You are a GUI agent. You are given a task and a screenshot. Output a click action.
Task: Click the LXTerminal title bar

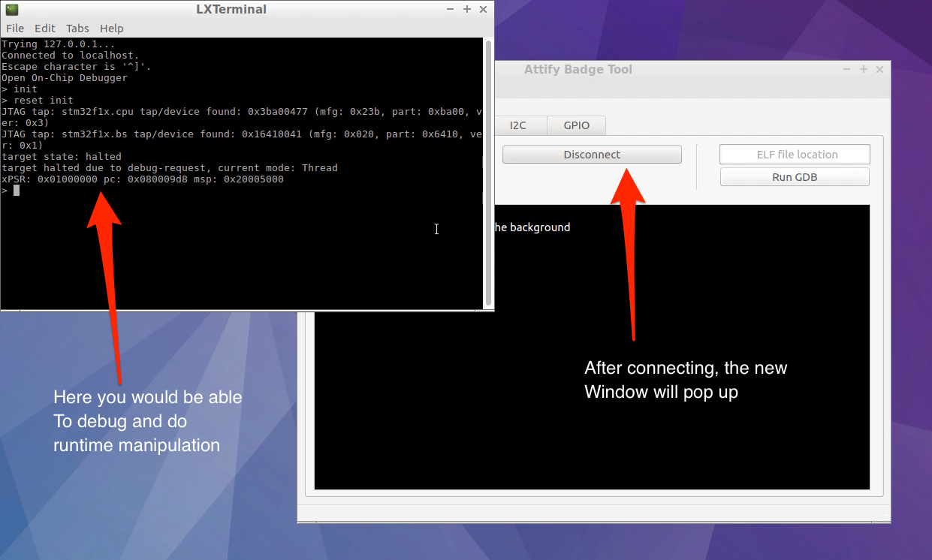tap(231, 9)
